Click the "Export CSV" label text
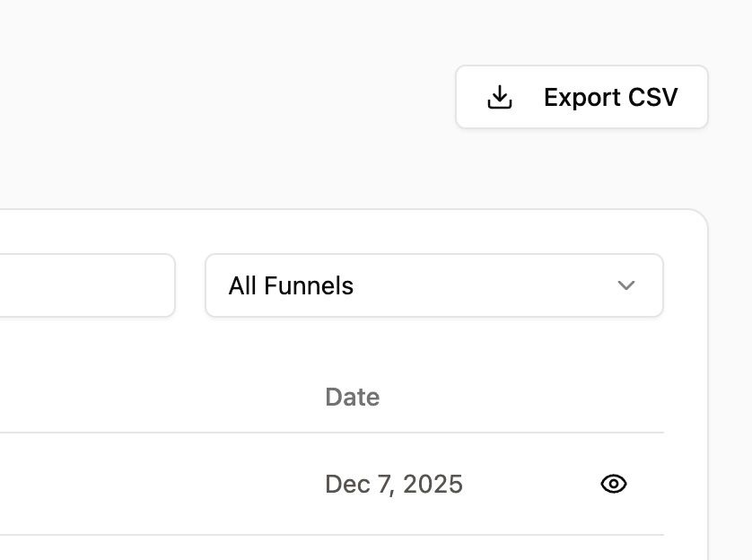Viewport: 752px width, 560px height. tap(611, 97)
